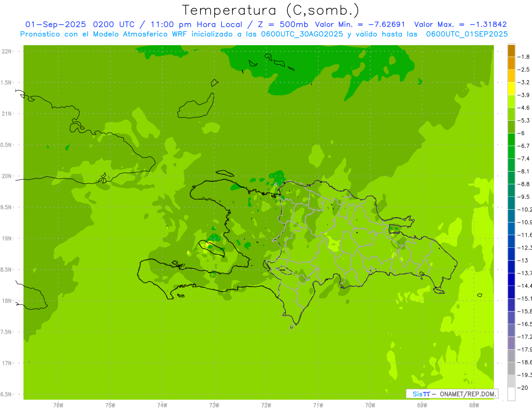
Task: Select "Valor Min. = -7.62691" value
Action: click(x=360, y=24)
